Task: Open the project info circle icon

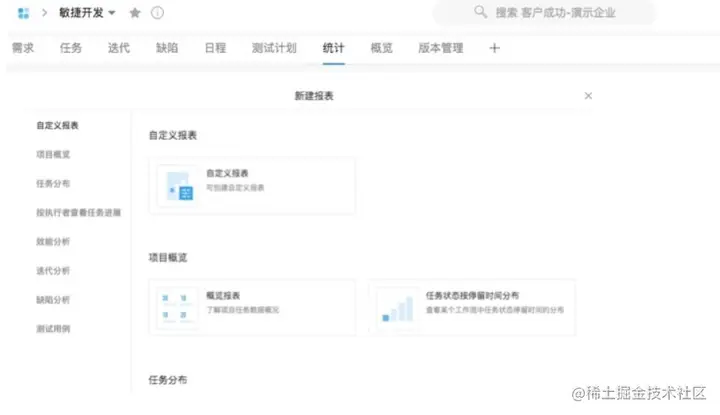Action: tap(157, 13)
